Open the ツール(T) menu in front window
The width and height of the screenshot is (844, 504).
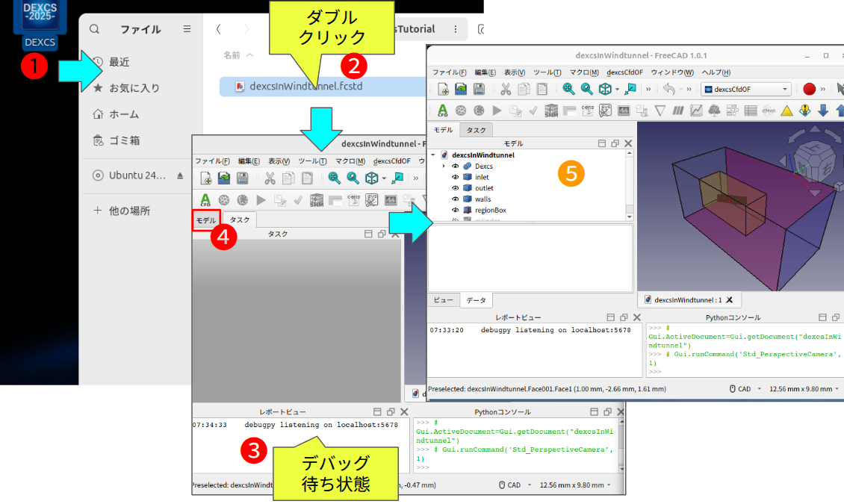coord(547,72)
